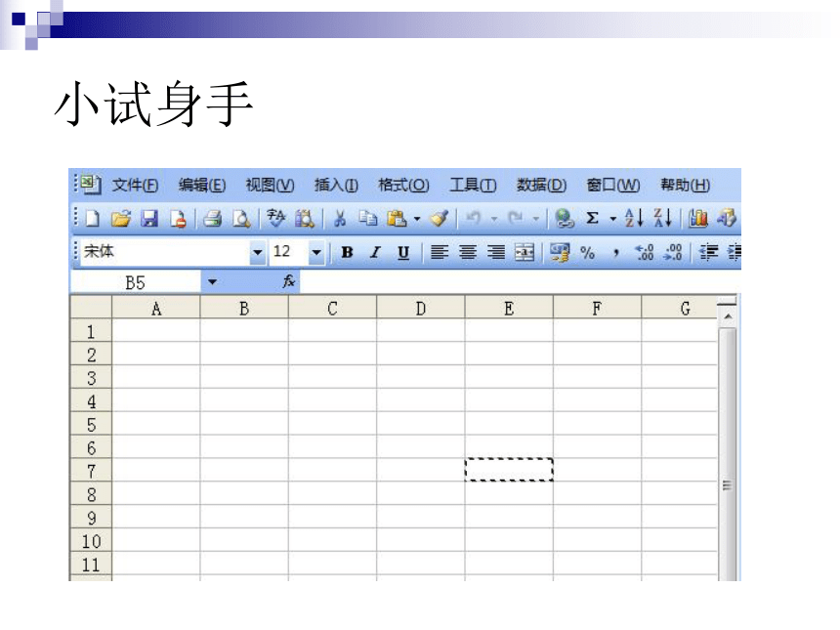This screenshot has width=840, height=630.
Task: Increase decimal places icon
Action: click(x=644, y=252)
